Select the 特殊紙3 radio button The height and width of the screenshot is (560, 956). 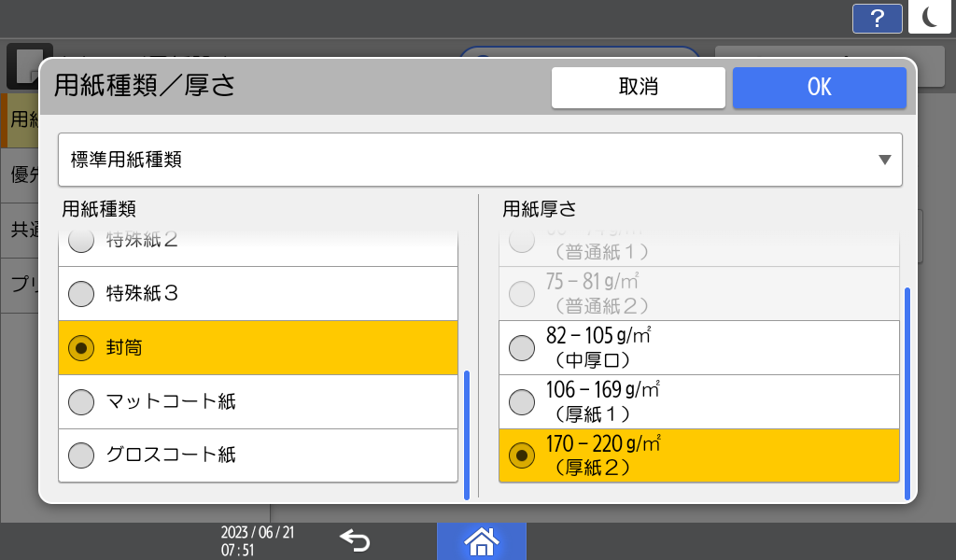click(82, 294)
